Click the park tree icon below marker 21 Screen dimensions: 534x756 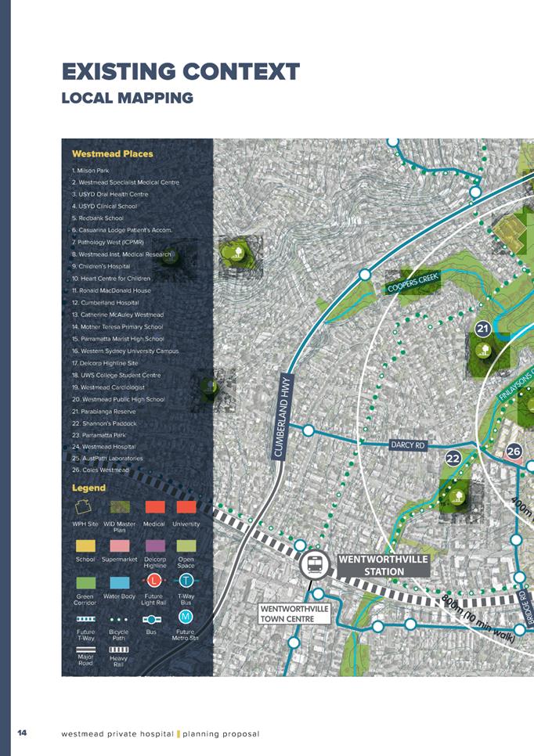(485, 350)
